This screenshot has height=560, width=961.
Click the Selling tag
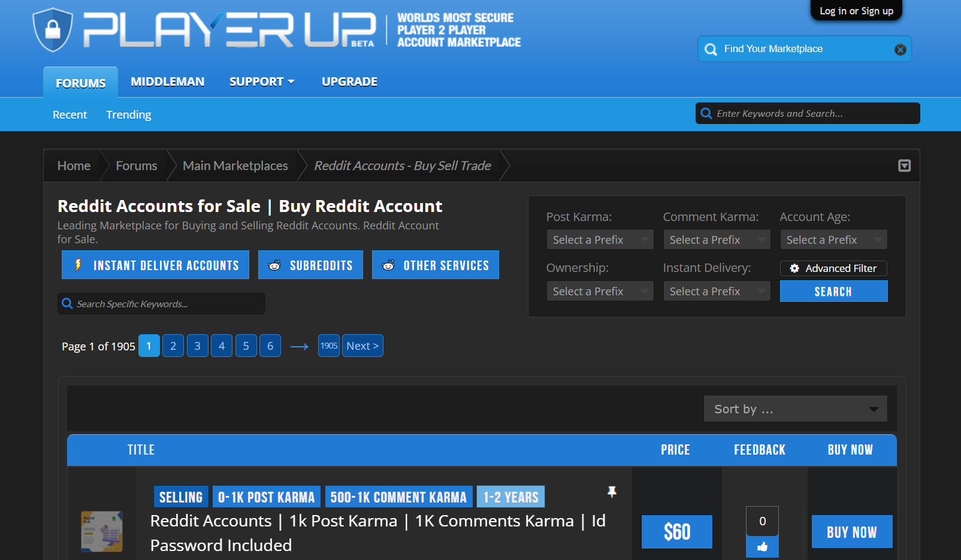point(181,497)
